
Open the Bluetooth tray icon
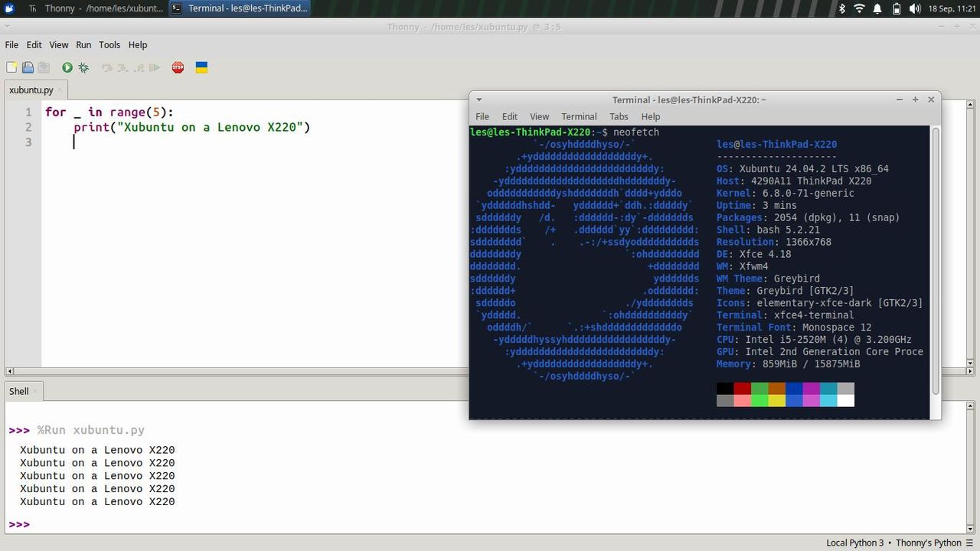click(x=841, y=8)
